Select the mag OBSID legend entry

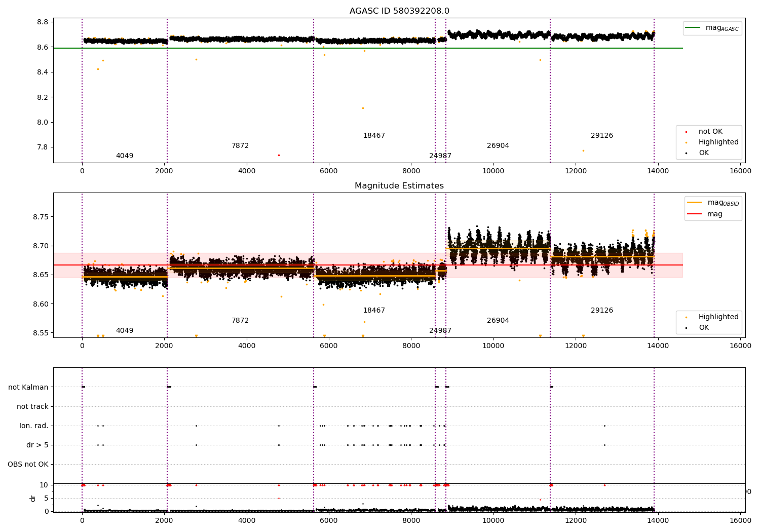tap(713, 203)
